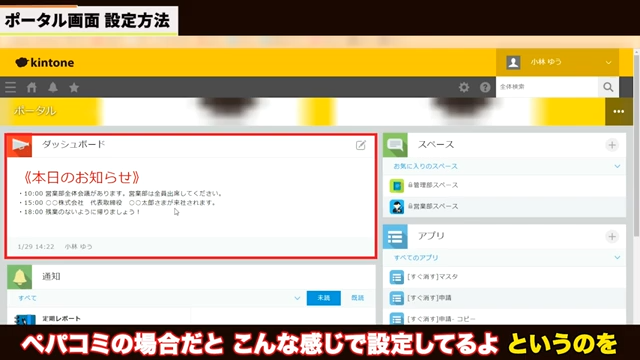Click the 1/29 14:22 timestamp
Viewport: 640px width, 360px height.
point(36,247)
